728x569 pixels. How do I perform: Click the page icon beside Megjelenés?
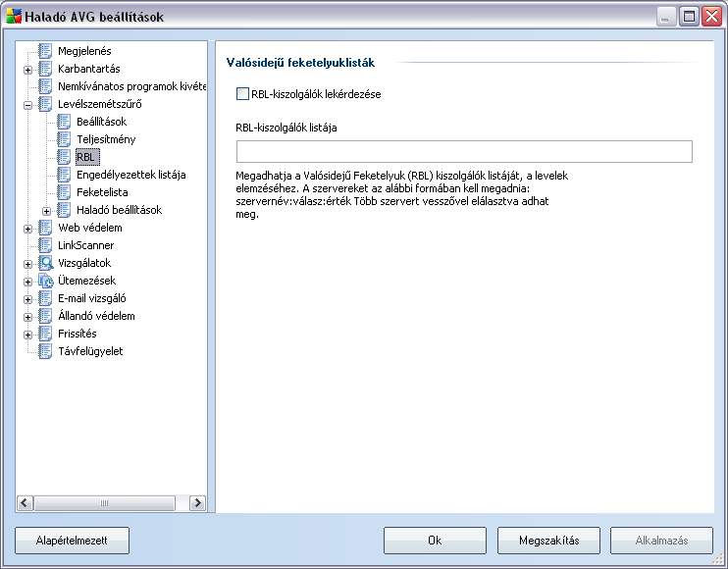point(45,51)
